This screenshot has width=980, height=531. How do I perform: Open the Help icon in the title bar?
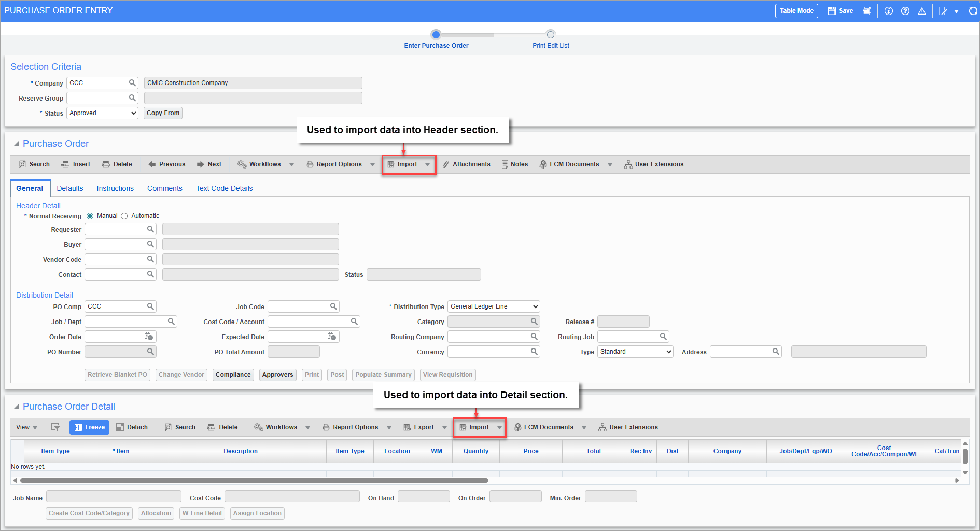(x=905, y=10)
